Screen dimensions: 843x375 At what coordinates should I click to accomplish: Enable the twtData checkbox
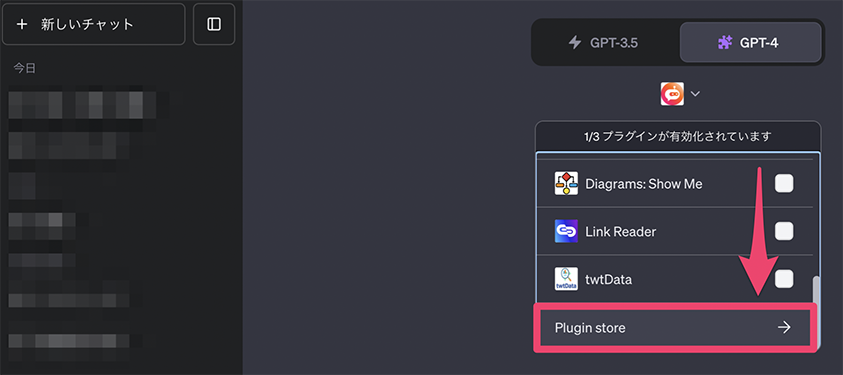point(784,279)
